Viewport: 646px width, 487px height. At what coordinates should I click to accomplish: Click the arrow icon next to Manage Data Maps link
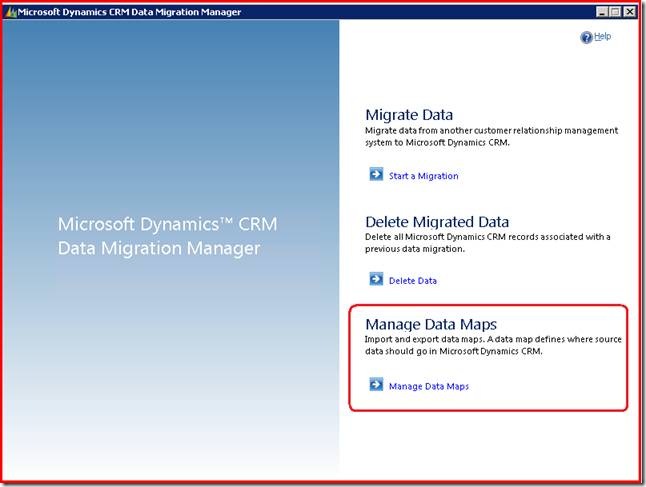pyautogui.click(x=376, y=385)
